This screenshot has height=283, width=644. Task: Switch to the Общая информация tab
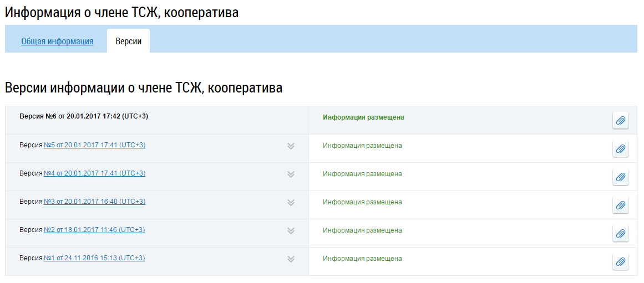[57, 42]
